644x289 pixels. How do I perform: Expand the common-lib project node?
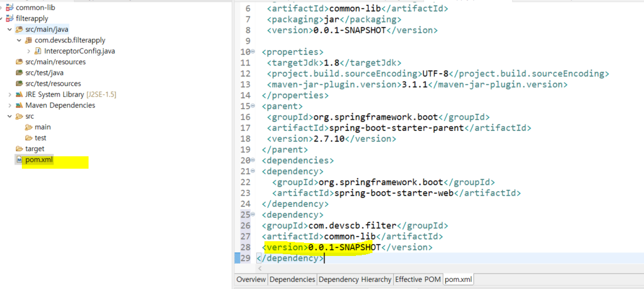[x=1, y=8]
